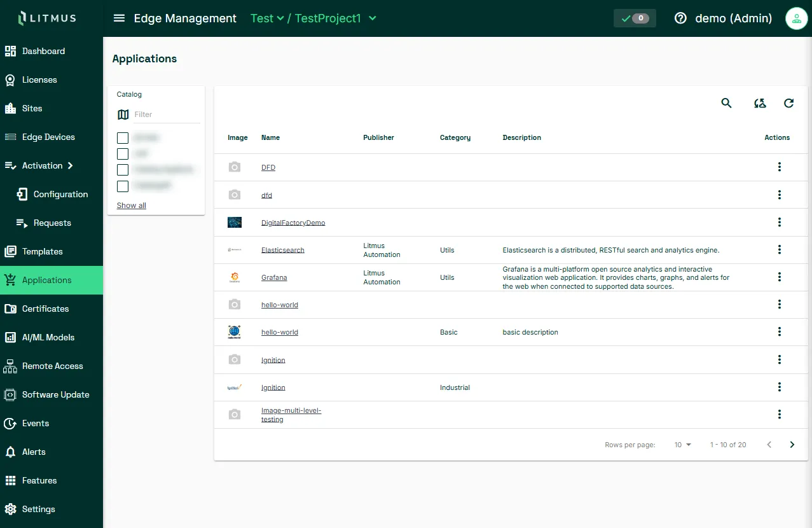Open Events in sidebar
The image size is (812, 528).
[x=52, y=423]
